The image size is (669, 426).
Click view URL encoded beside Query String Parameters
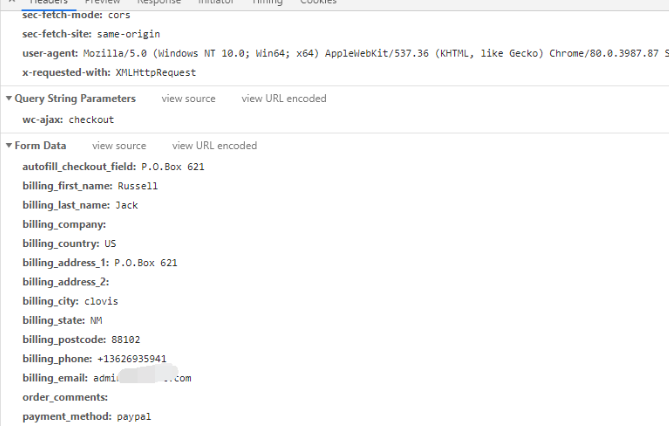[283, 98]
